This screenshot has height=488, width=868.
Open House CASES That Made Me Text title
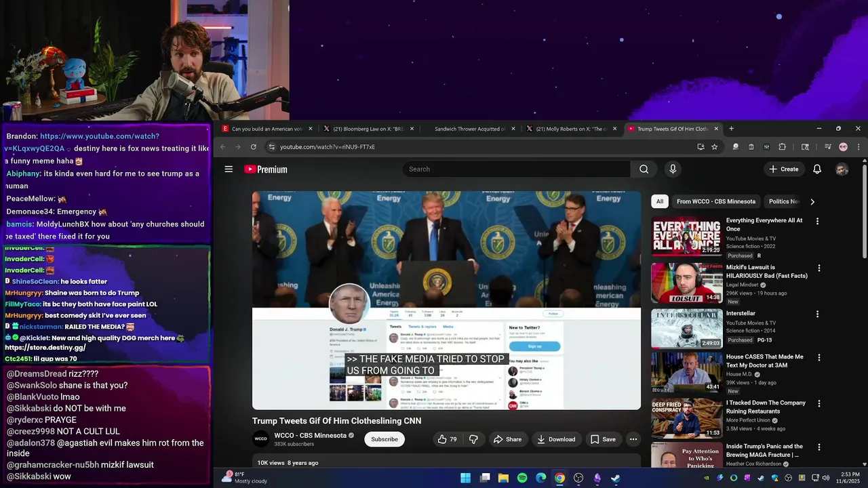tap(764, 361)
